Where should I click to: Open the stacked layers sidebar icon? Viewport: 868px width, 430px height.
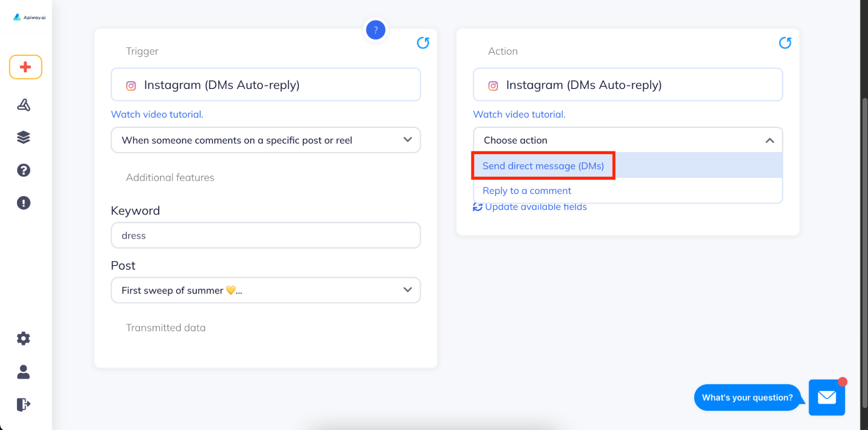point(23,138)
